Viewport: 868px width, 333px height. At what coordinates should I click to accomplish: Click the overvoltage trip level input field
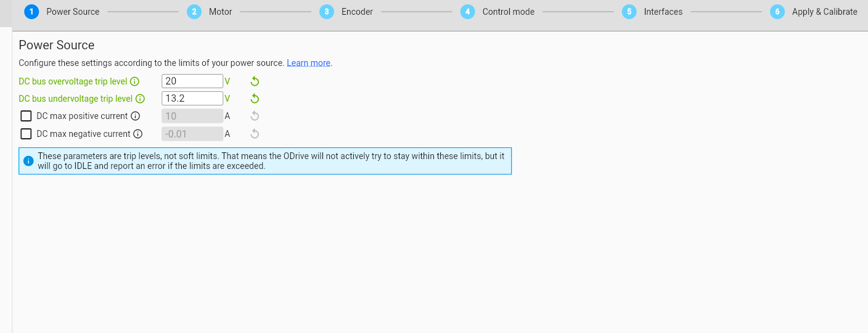[x=192, y=81]
